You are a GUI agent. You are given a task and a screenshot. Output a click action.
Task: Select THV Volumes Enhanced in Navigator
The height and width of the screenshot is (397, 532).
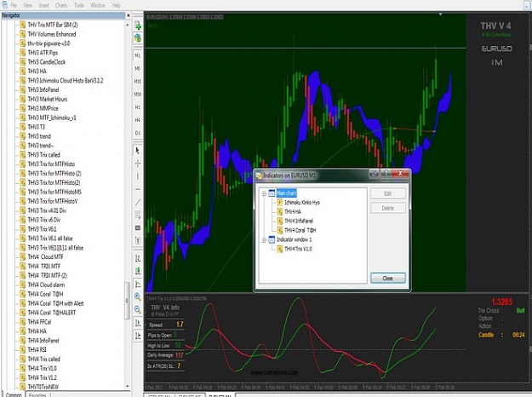tap(52, 34)
